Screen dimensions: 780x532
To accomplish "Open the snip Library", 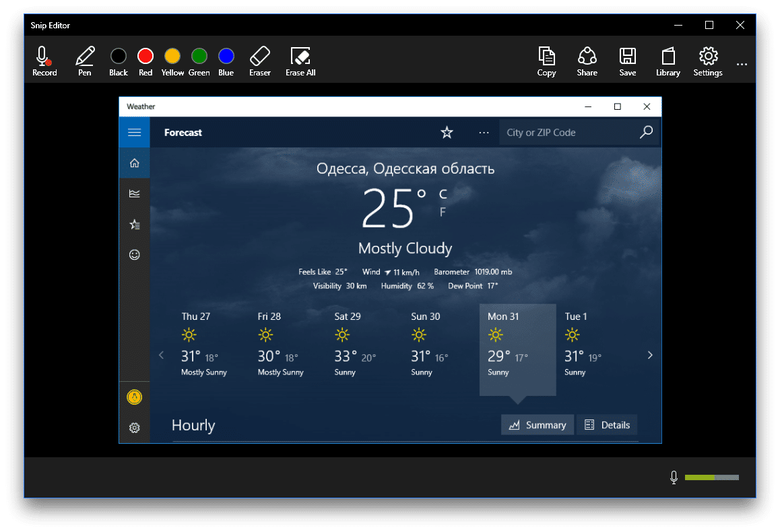I will click(668, 61).
